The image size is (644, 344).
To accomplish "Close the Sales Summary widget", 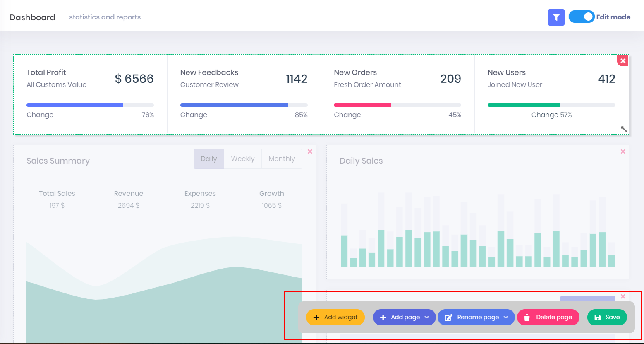I will click(x=310, y=152).
